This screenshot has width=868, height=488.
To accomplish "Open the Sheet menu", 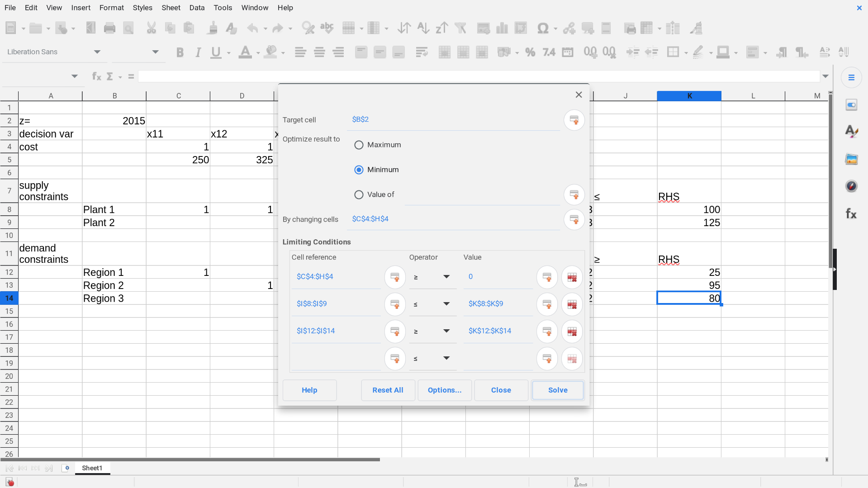I will [171, 8].
